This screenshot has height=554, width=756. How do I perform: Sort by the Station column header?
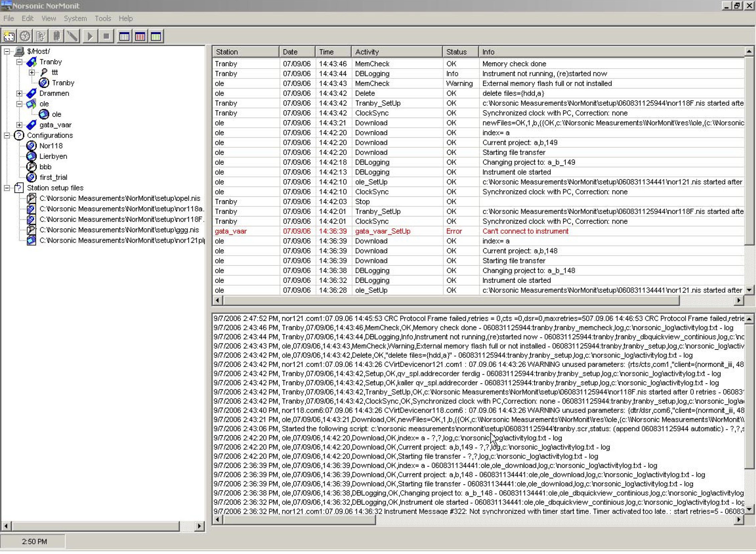coord(246,52)
